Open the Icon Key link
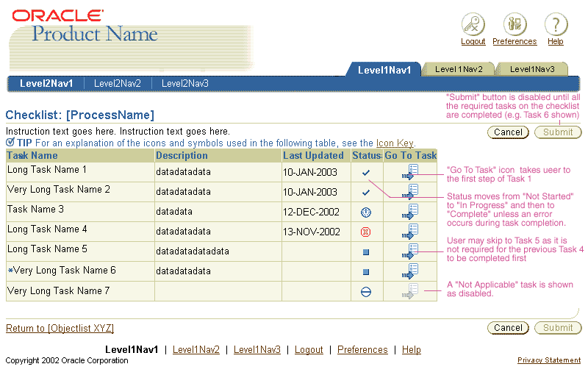 (x=395, y=143)
